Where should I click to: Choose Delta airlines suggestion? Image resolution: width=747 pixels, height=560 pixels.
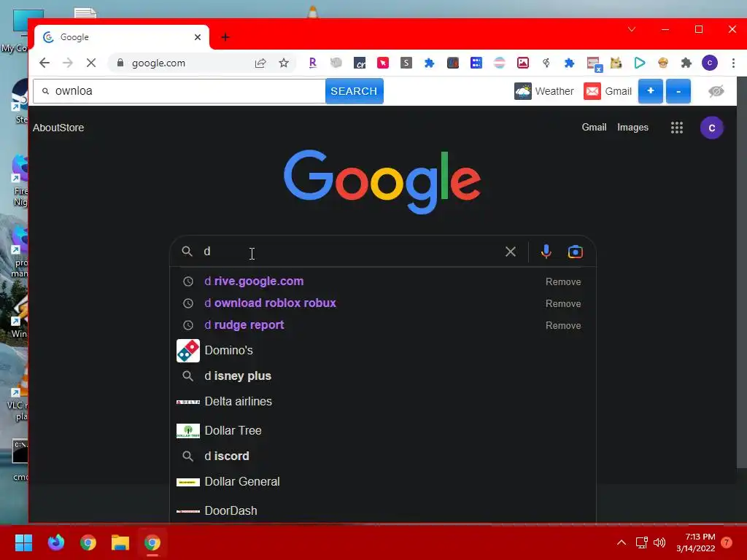[382, 402]
